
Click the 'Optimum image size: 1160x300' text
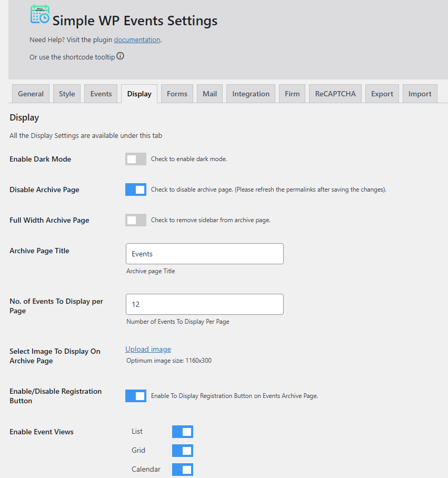[169, 361]
